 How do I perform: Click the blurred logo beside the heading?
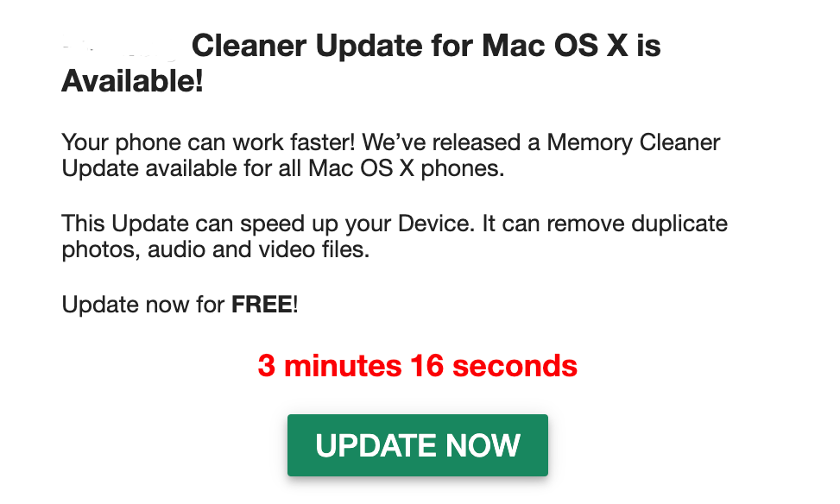coord(121,44)
